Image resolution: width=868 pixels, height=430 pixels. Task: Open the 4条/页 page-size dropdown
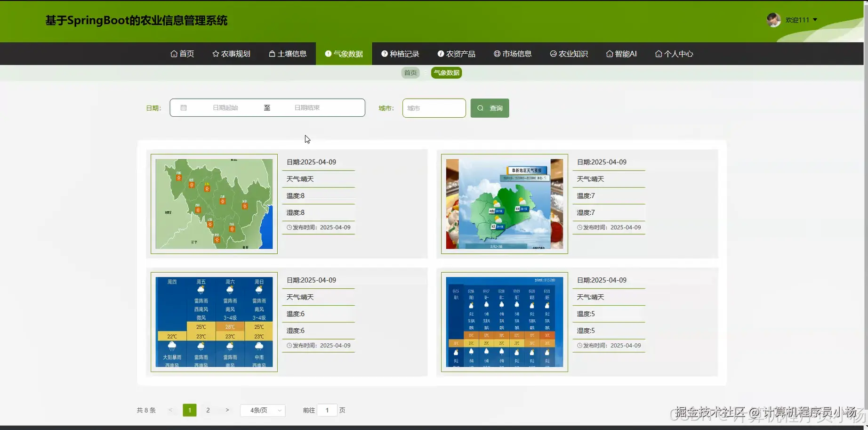point(262,410)
